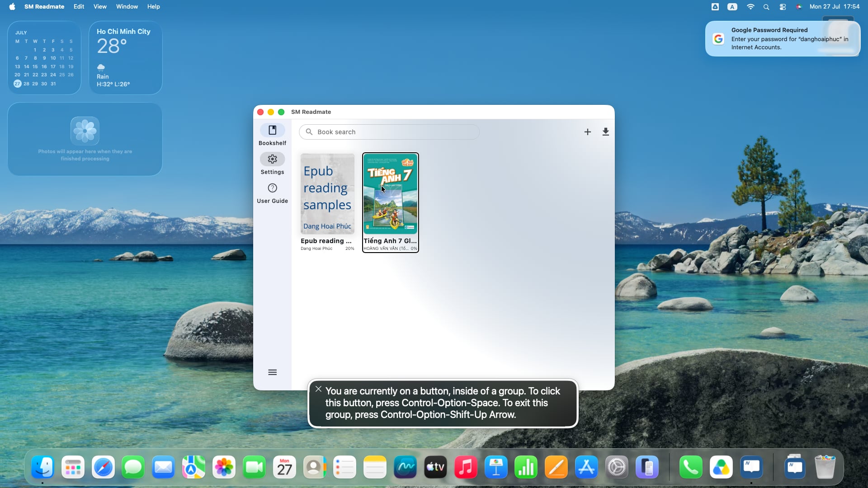Click the Spotlight search icon
This screenshot has width=868, height=488.
pos(766,7)
